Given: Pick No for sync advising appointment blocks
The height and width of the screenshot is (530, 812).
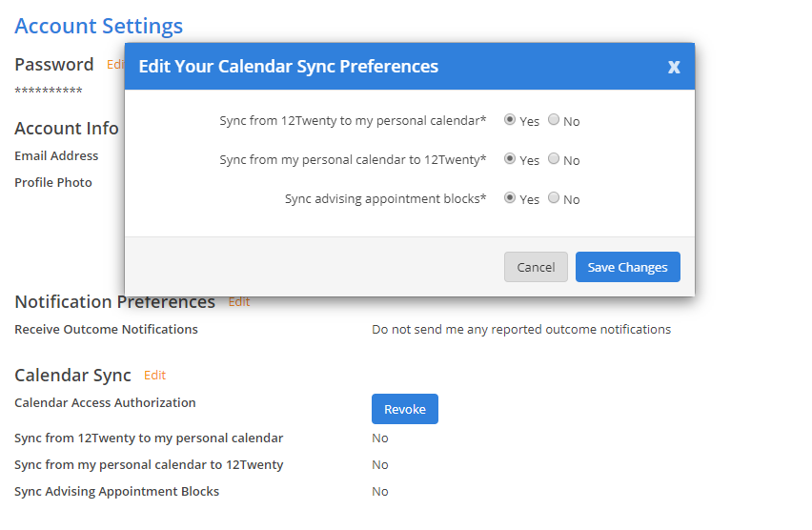Looking at the screenshot, I should point(554,198).
